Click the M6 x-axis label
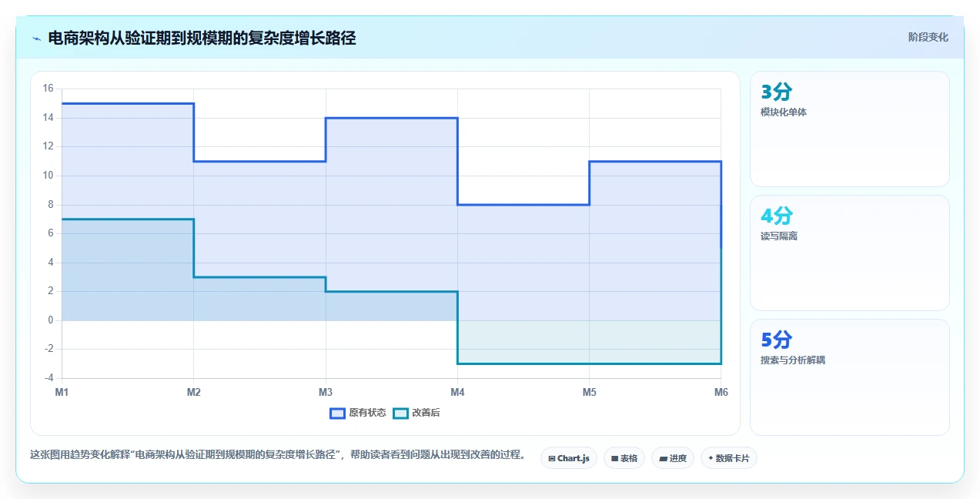 pyautogui.click(x=721, y=392)
